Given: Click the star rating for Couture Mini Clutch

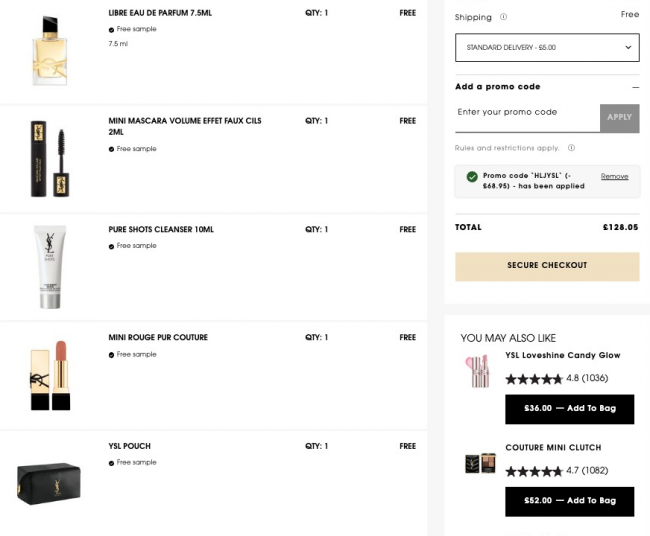Looking at the screenshot, I should pos(534,471).
